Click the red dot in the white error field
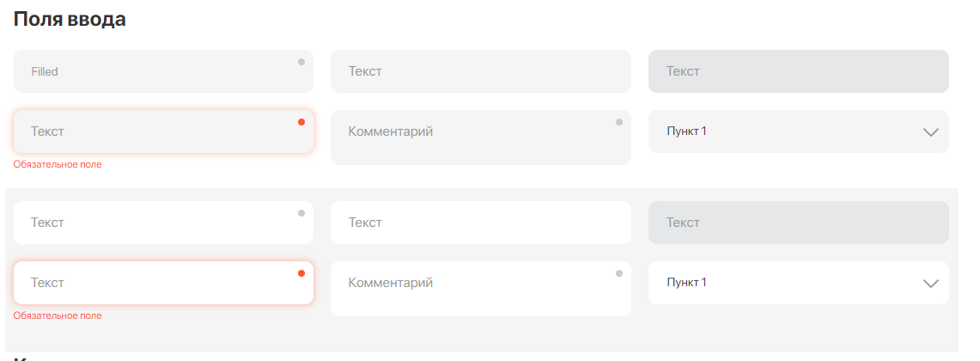 pos(301,273)
